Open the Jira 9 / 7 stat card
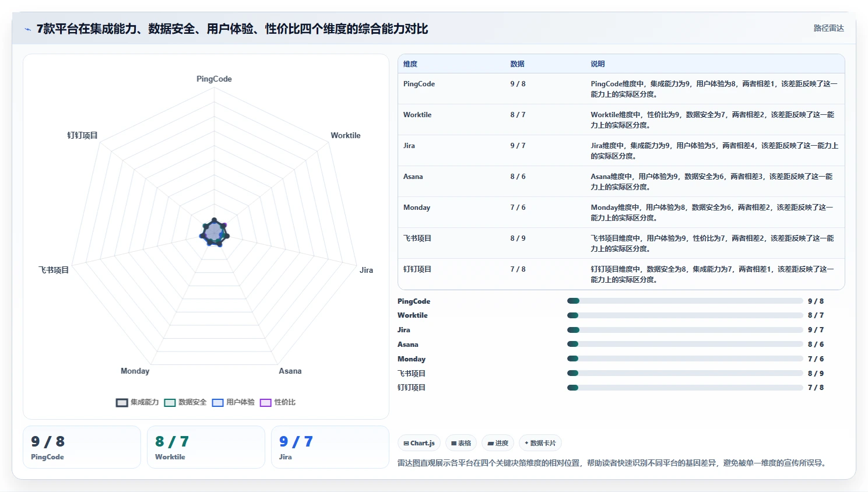 (330, 447)
